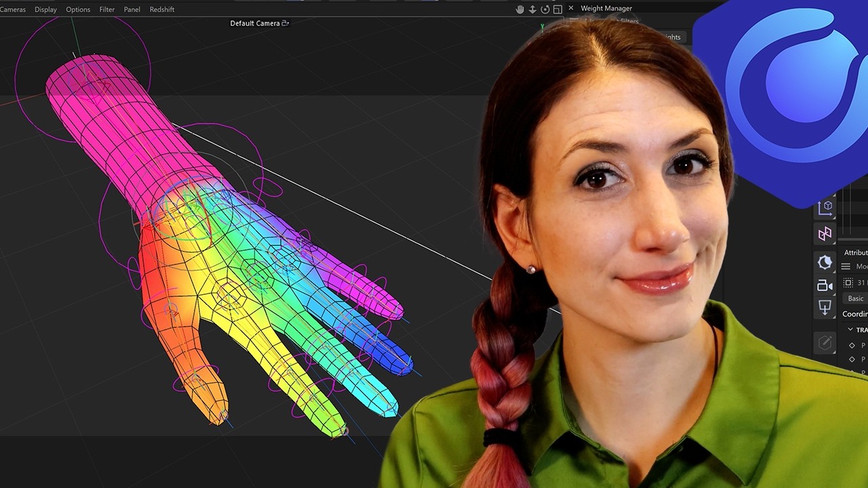Click the axis coordinate system cube icon
Screen dimensions: 868x488
(825, 207)
